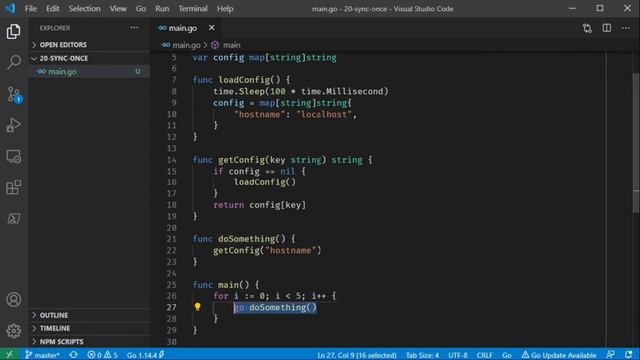640x360 pixels.
Task: Click the Go language mode in status bar
Action: (x=507, y=355)
